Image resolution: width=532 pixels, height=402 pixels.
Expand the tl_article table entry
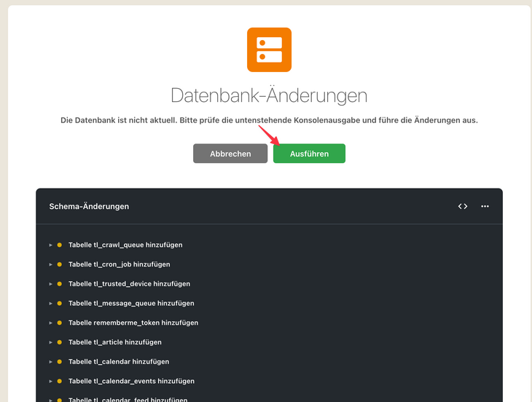pyautogui.click(x=50, y=342)
